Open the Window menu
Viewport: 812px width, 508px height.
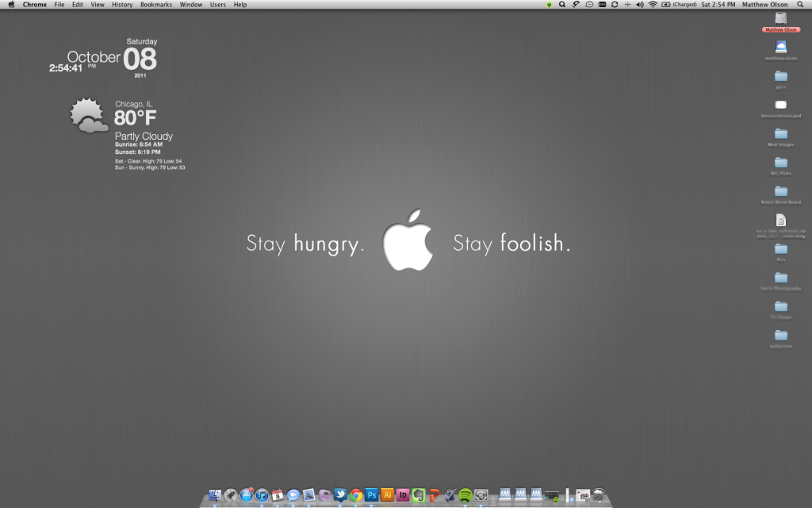pos(191,4)
